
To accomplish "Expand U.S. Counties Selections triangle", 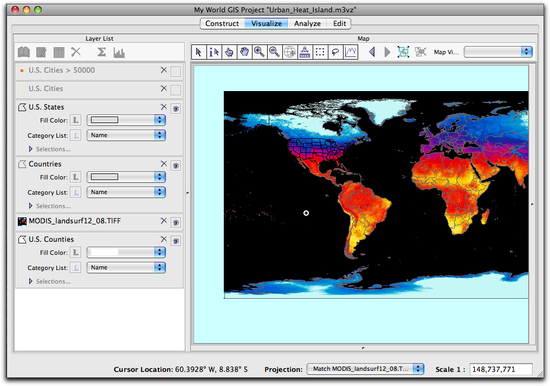I will click(31, 281).
